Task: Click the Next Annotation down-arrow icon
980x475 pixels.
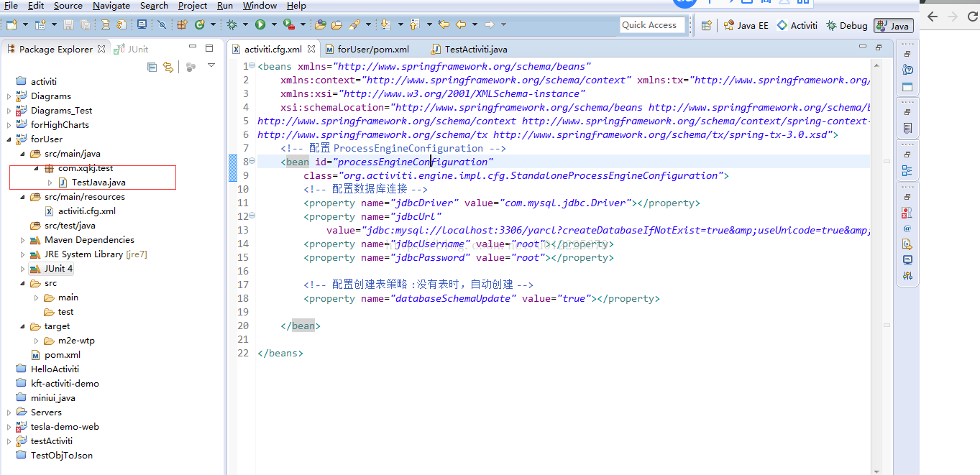Action: [x=385, y=24]
